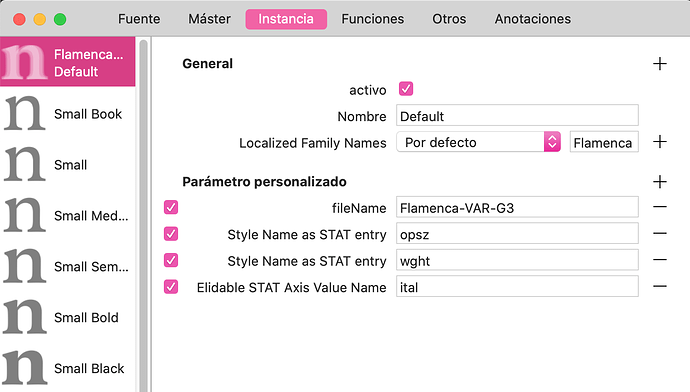Switch to the Anotaciones tab
The height and width of the screenshot is (392, 690).
coord(532,19)
